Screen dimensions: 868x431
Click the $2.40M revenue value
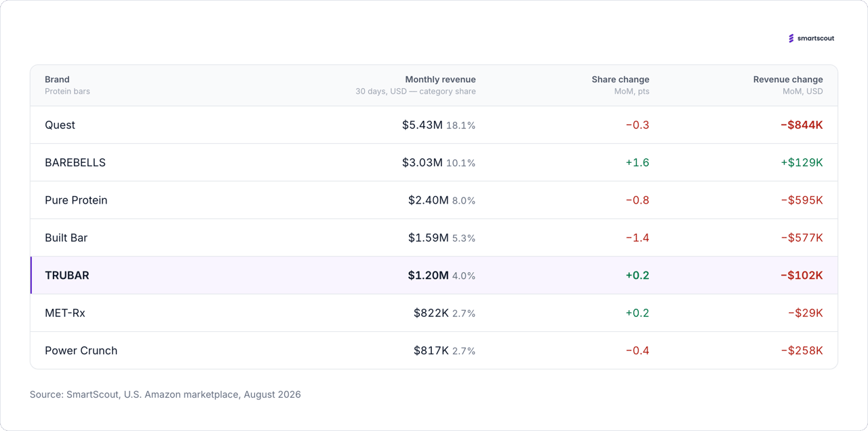click(x=428, y=200)
